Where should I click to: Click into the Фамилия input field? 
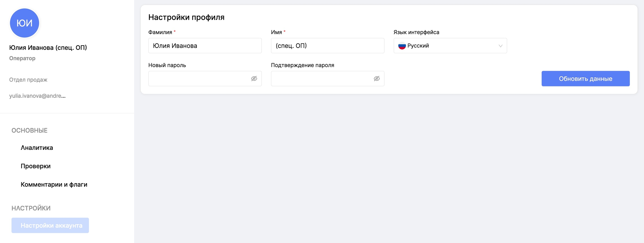coord(205,46)
